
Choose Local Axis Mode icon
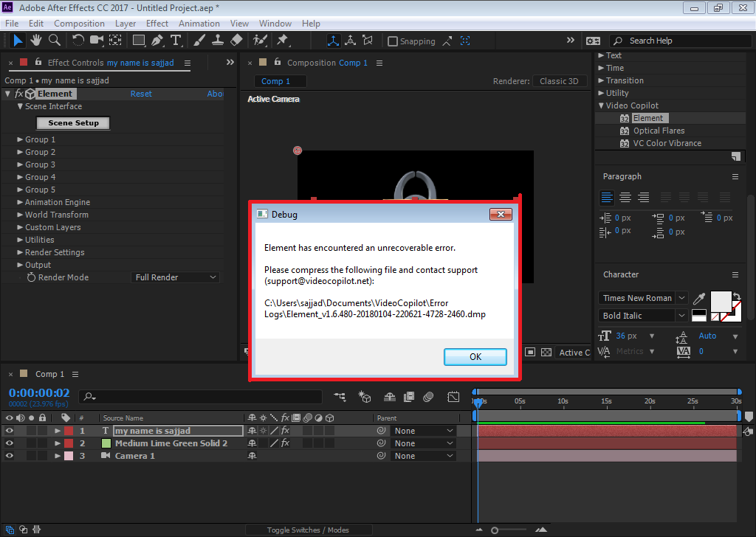click(x=333, y=41)
